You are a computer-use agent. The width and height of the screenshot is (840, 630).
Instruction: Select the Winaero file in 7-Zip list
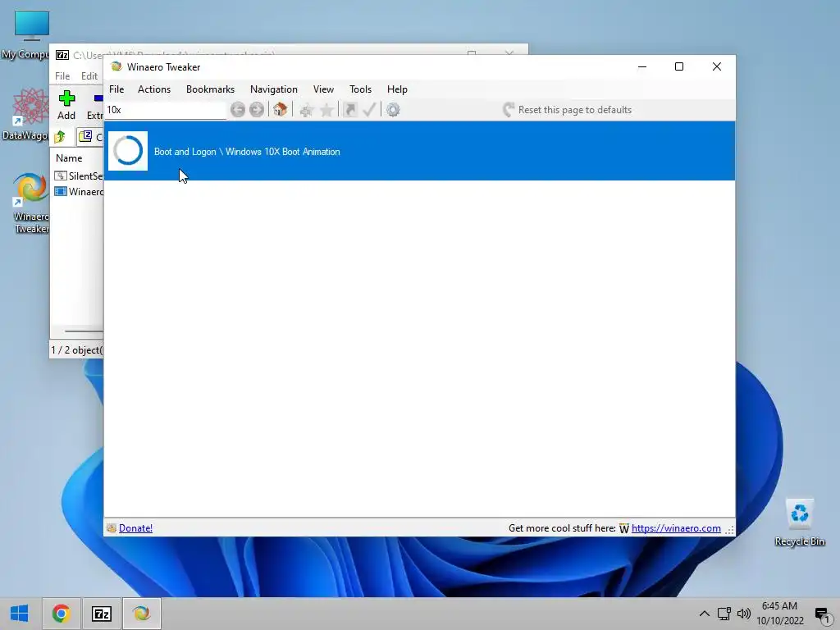click(79, 191)
